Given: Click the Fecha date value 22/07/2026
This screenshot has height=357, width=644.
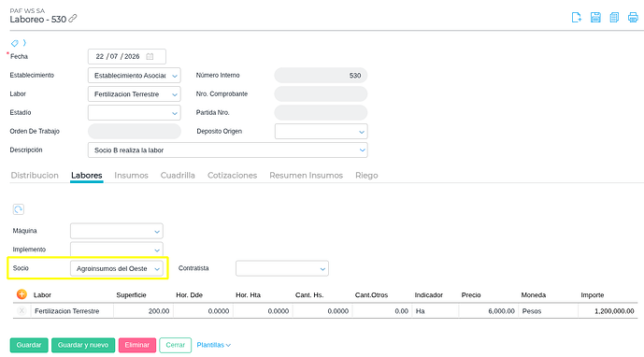Looking at the screenshot, I should 118,56.
